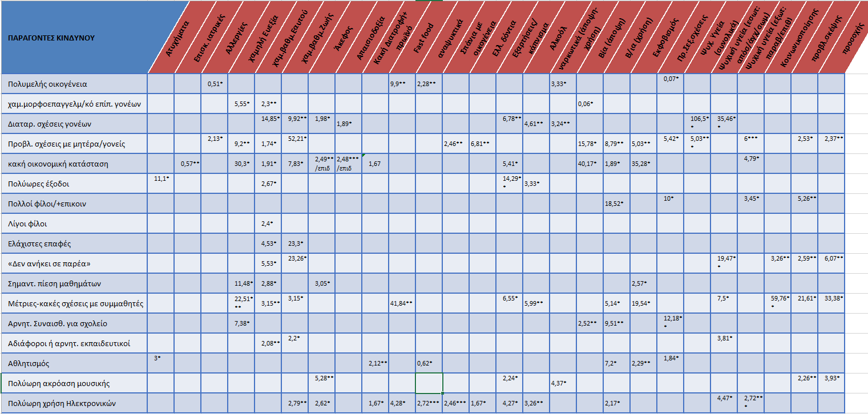
Task: Select the κακή οικονομική κατάσταση row label
Action: [x=74, y=164]
